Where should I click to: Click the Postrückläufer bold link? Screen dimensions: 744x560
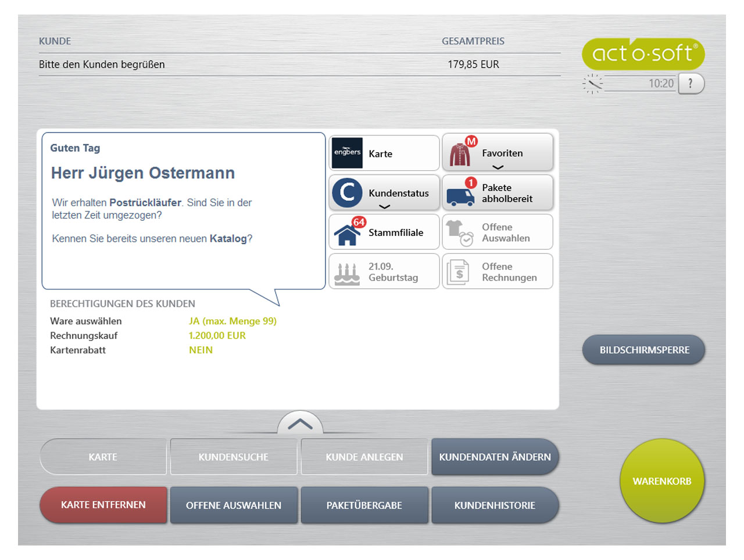[145, 203]
